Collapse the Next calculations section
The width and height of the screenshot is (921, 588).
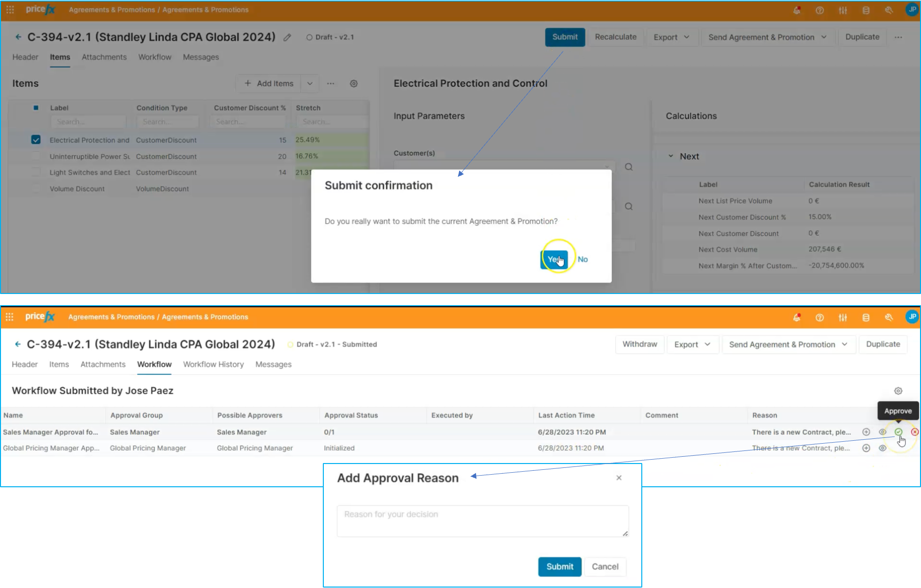pyautogui.click(x=671, y=156)
